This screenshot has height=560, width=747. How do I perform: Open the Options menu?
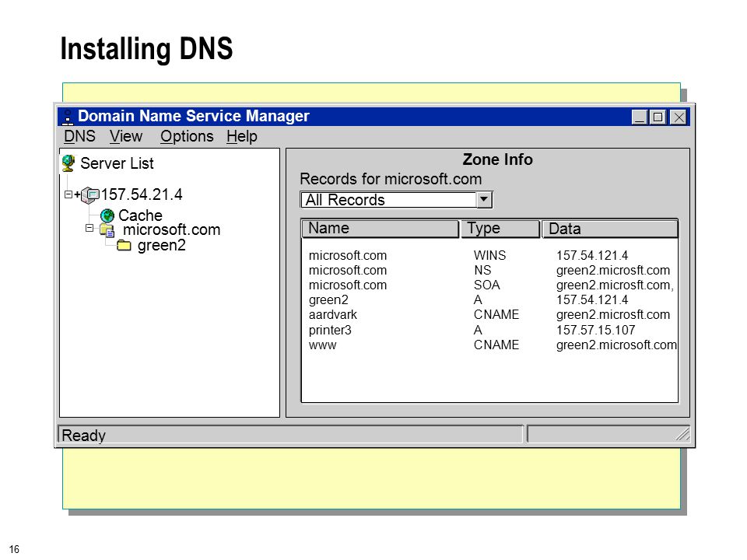[187, 137]
